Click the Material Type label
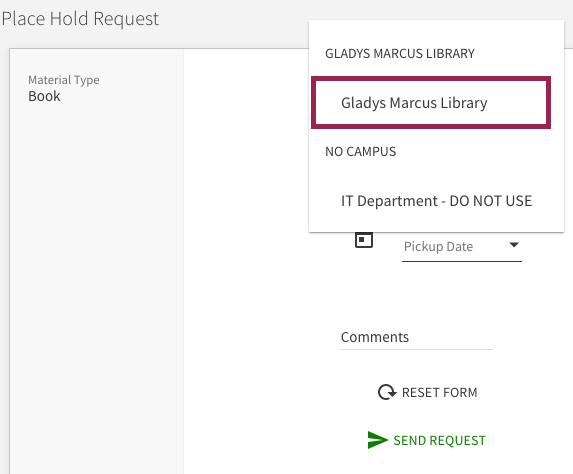Image resolution: width=573 pixels, height=474 pixels. pyautogui.click(x=64, y=80)
